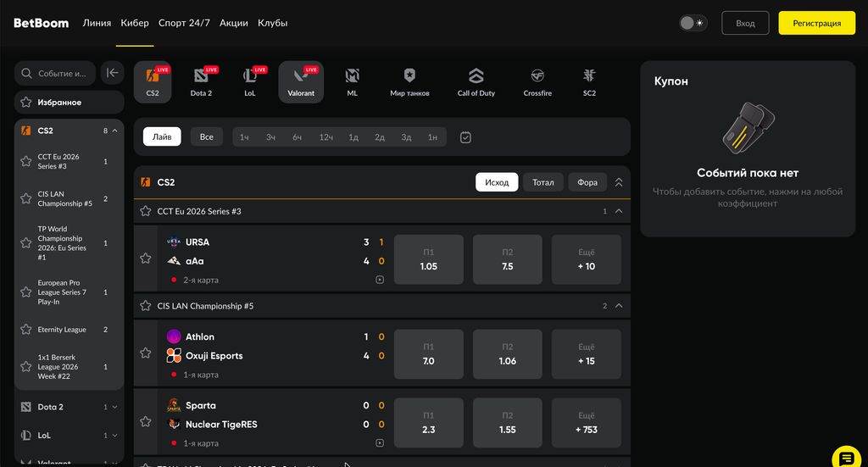The width and height of the screenshot is (868, 467).
Task: Bet П1 7.0 on Athlon
Action: click(x=428, y=354)
